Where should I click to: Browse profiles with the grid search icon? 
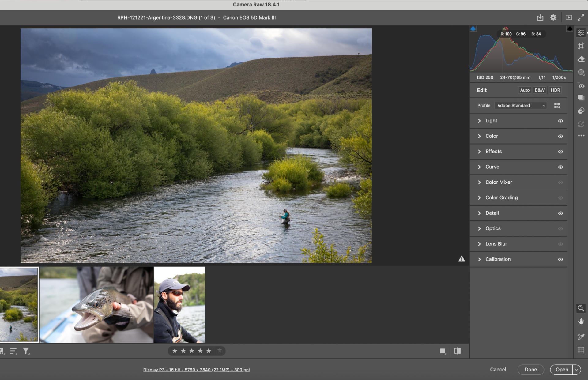(557, 106)
